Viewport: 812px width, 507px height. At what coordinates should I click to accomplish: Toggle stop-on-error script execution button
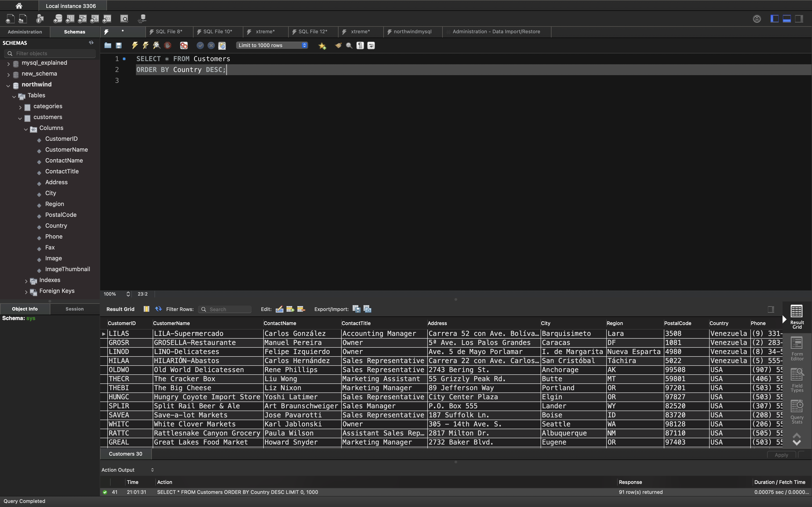[184, 45]
